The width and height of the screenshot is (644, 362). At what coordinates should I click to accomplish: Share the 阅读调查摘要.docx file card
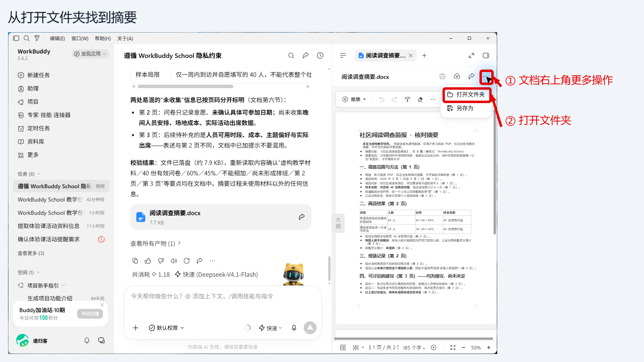[x=302, y=217]
